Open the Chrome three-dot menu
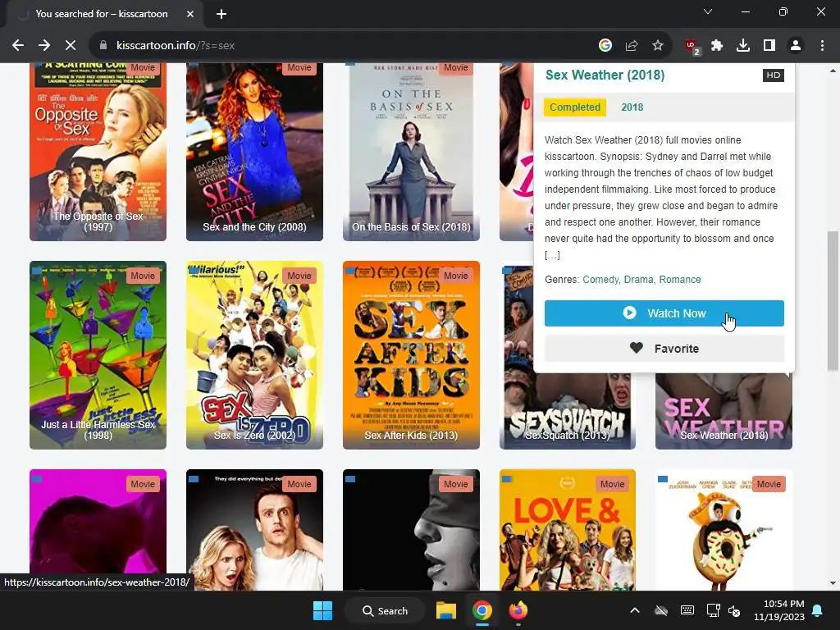 click(x=822, y=46)
